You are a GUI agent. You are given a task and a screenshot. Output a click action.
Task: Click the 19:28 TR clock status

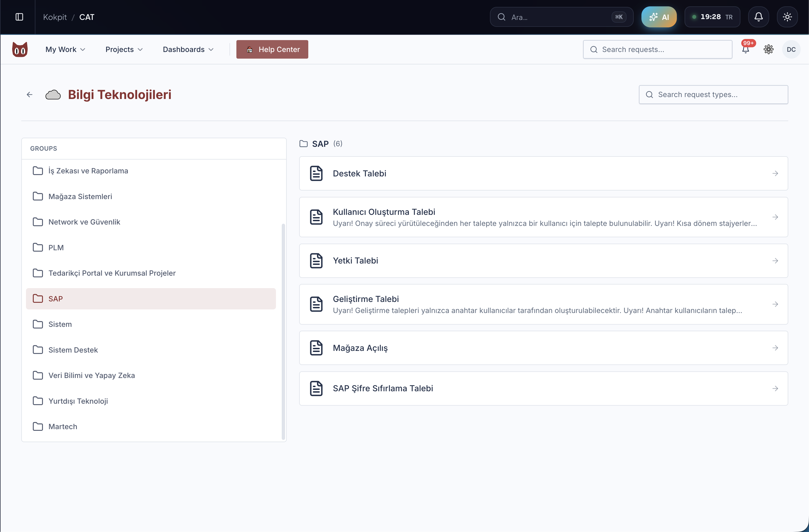(x=712, y=17)
